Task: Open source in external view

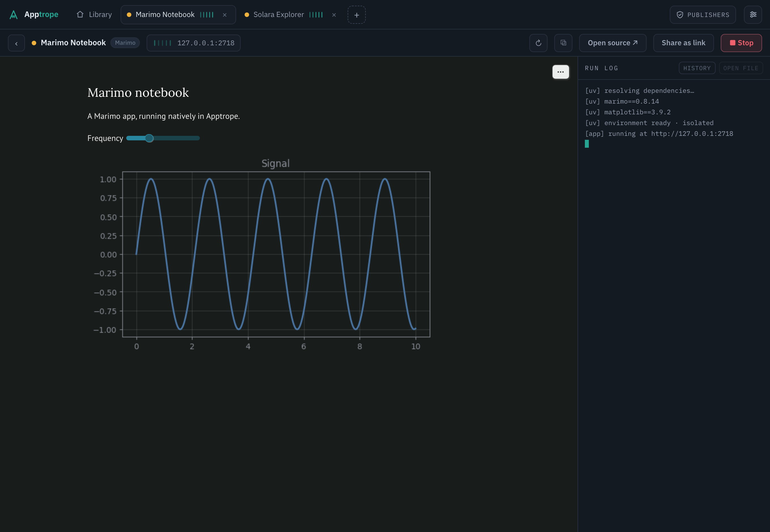Action: click(613, 43)
